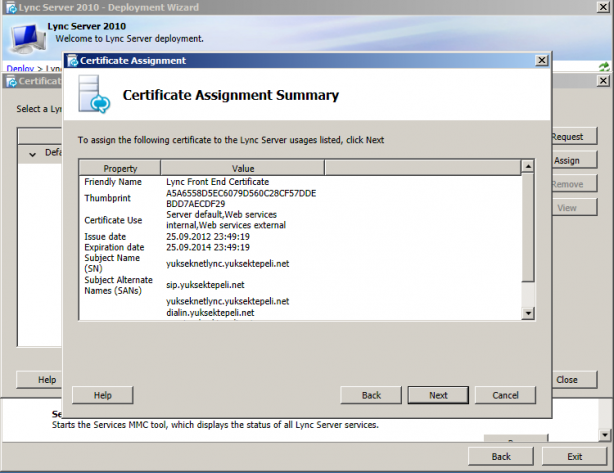Select thumbprint value A5A6558D5EC6079D560C28CF57DDE
This screenshot has width=614, height=473.
coord(241,193)
